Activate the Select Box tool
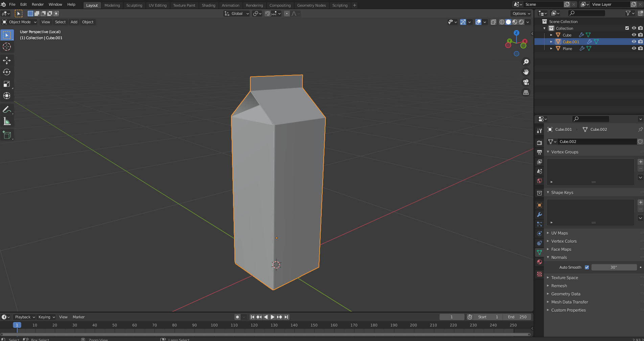644x341 pixels. tap(7, 35)
